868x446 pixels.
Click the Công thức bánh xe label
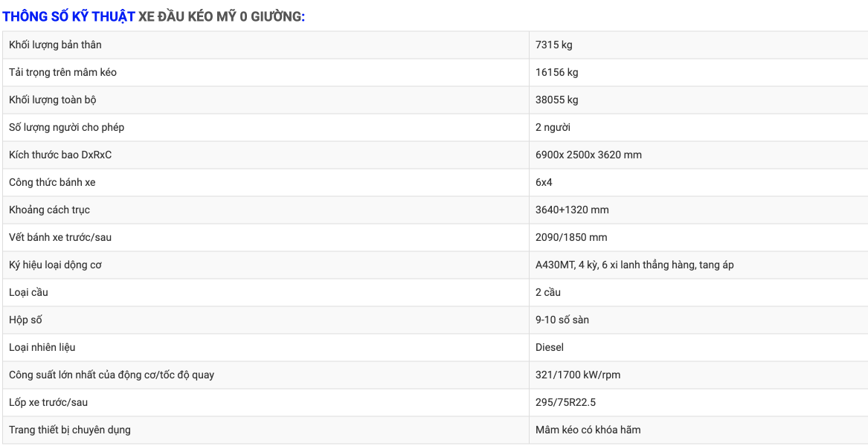52,182
